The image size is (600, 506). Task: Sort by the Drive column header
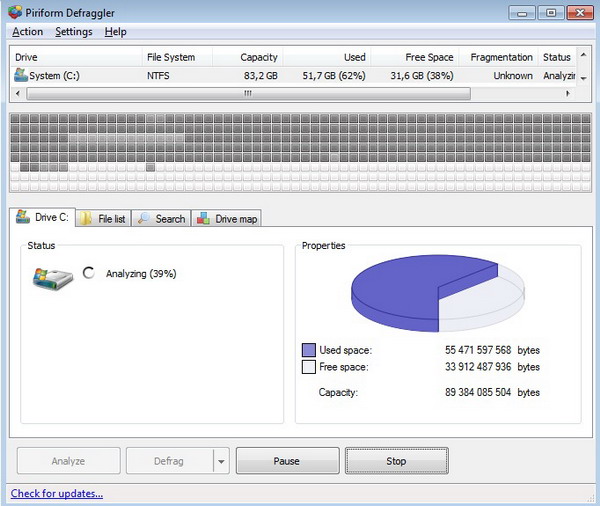(x=76, y=57)
